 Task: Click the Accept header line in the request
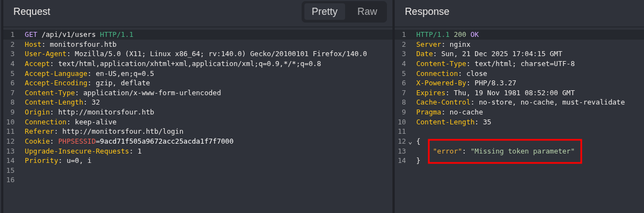[x=172, y=64]
